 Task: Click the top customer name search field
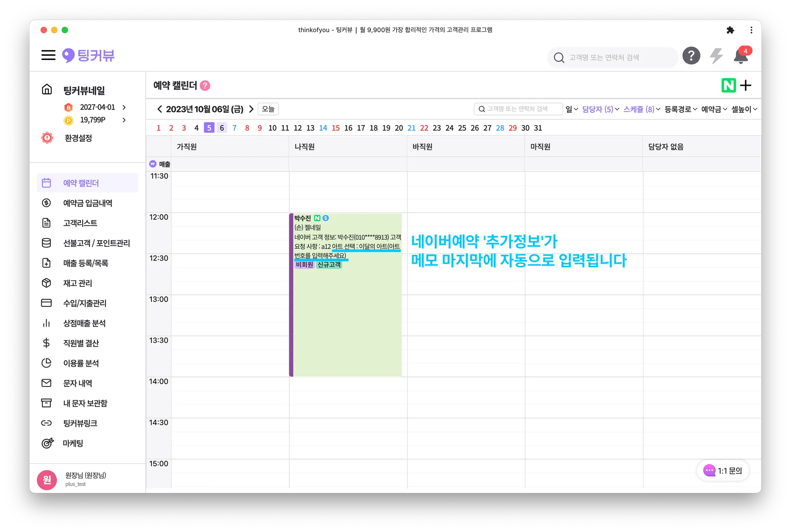(x=612, y=58)
